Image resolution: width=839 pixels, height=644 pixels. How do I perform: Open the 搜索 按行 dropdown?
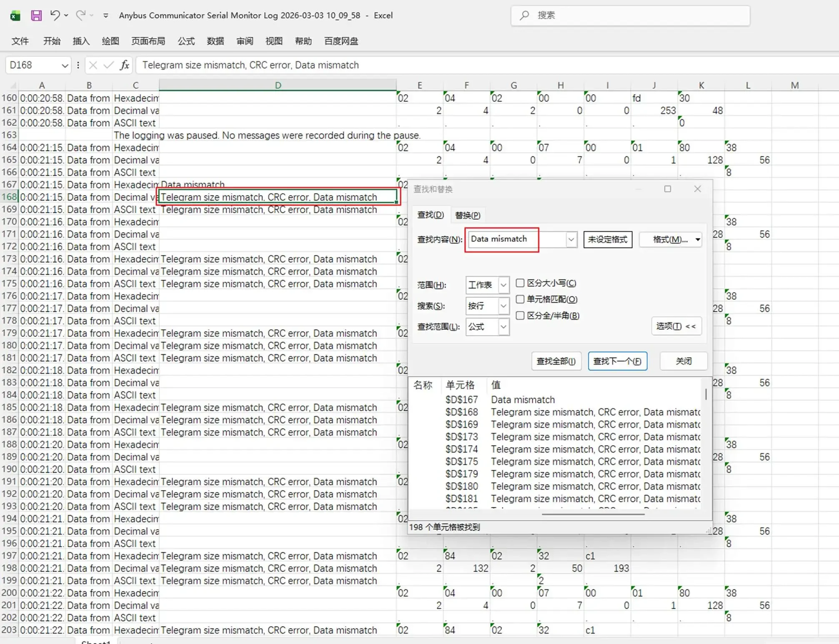coord(503,306)
